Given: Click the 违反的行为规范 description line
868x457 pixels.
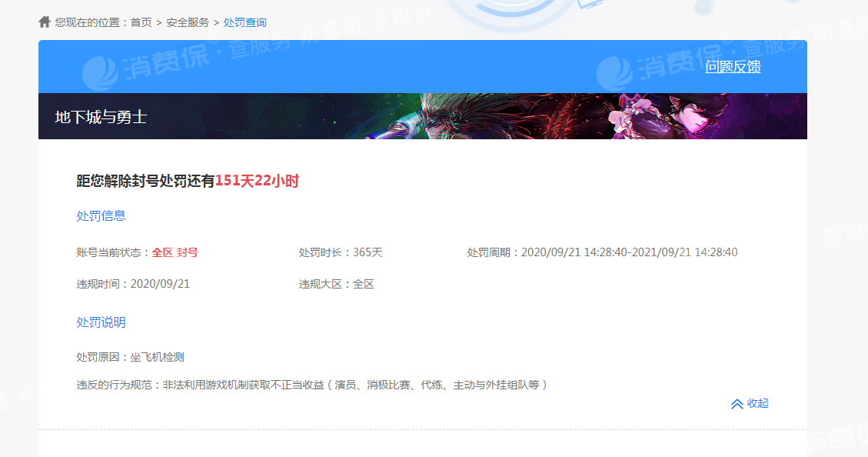Looking at the screenshot, I should (311, 385).
